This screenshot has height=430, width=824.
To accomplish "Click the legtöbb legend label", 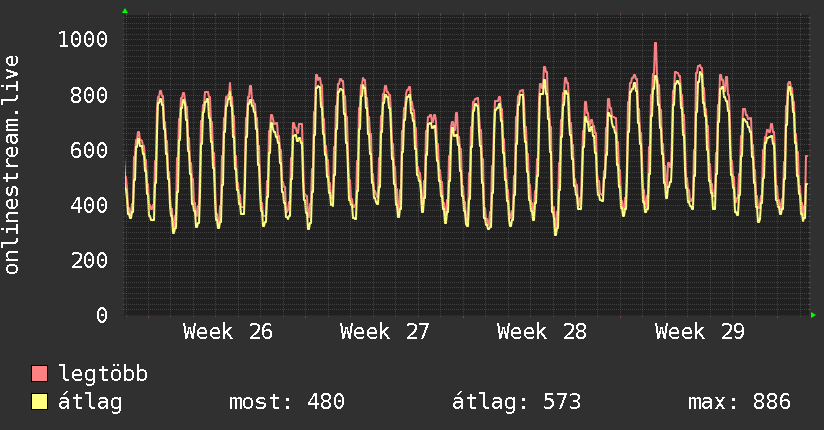I will click(x=103, y=374).
